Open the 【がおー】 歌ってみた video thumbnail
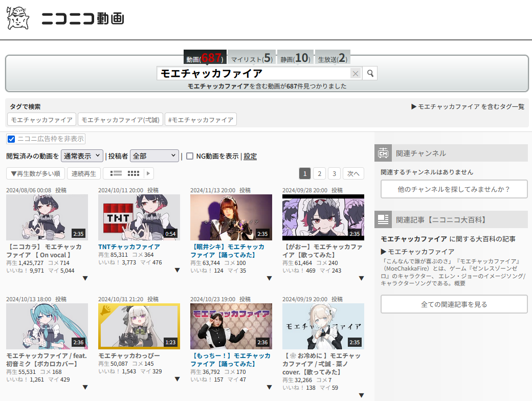The image size is (532, 401). point(323,217)
